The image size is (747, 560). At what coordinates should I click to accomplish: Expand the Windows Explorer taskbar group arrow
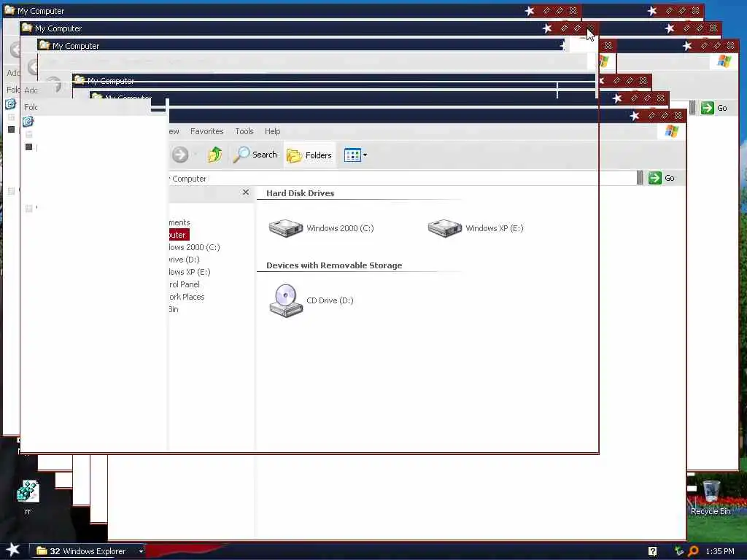(141, 551)
